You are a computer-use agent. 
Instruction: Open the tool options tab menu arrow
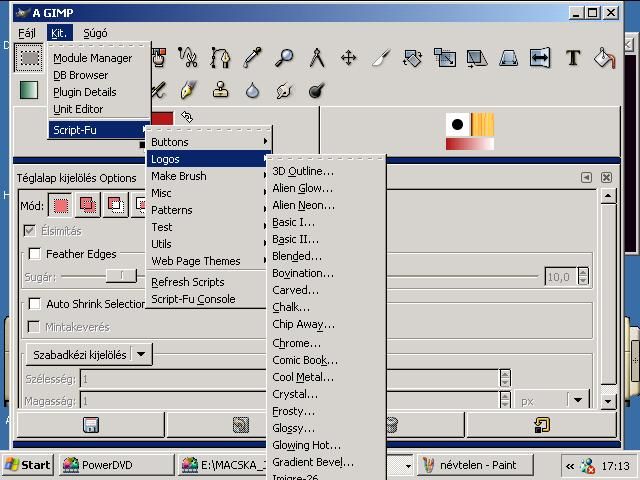(586, 178)
